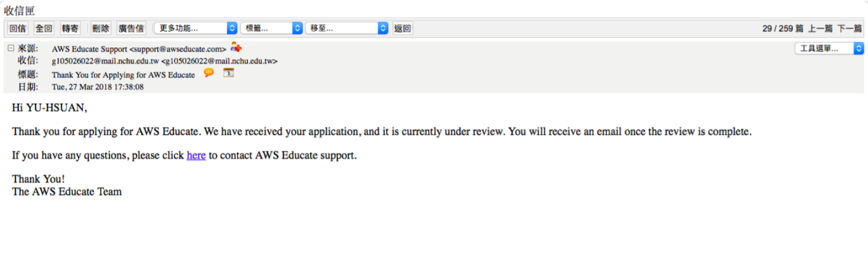Mark the mail as 廣告信 spam
The image size is (868, 258).
[x=131, y=28]
